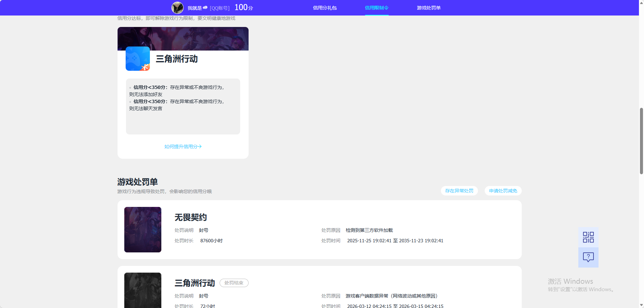
Task: Open the help feedback bubble icon
Action: (x=588, y=257)
